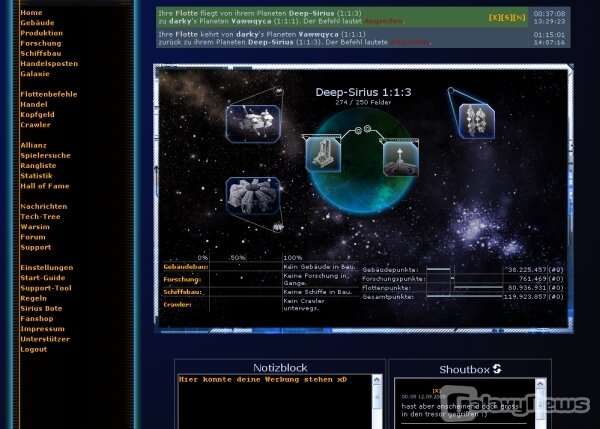This screenshot has height=429, width=600.
Task: Click the Vawwqyca planet name in green row
Action: (x=251, y=21)
